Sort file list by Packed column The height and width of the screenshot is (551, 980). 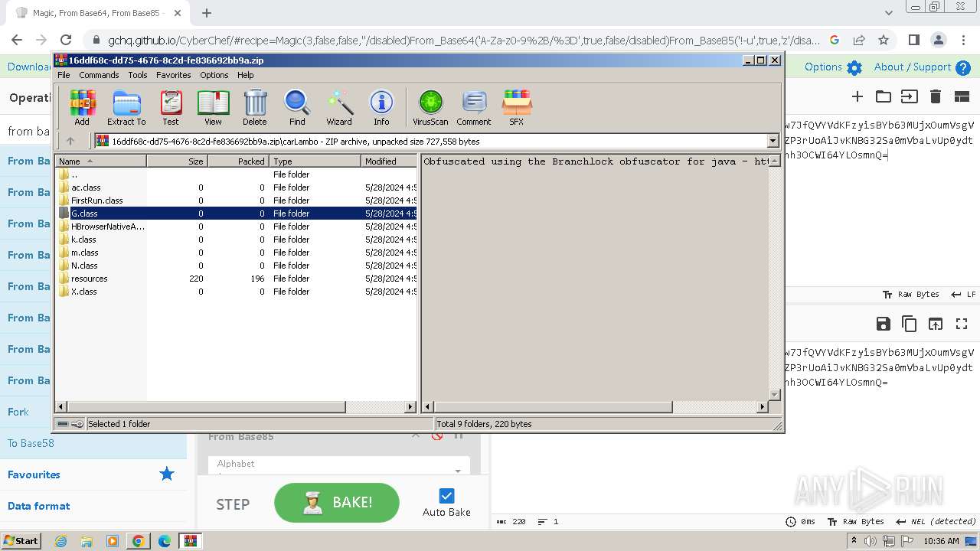(238, 161)
